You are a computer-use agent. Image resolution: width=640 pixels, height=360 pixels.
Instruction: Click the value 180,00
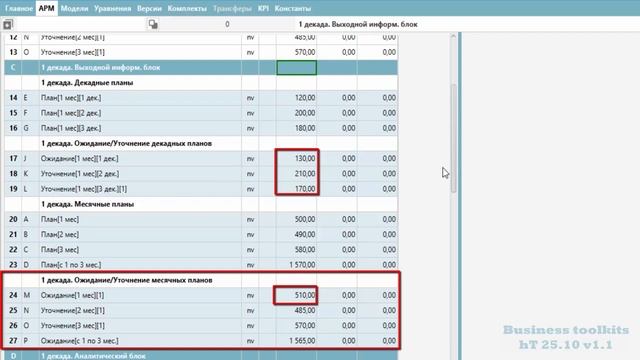click(x=305, y=128)
